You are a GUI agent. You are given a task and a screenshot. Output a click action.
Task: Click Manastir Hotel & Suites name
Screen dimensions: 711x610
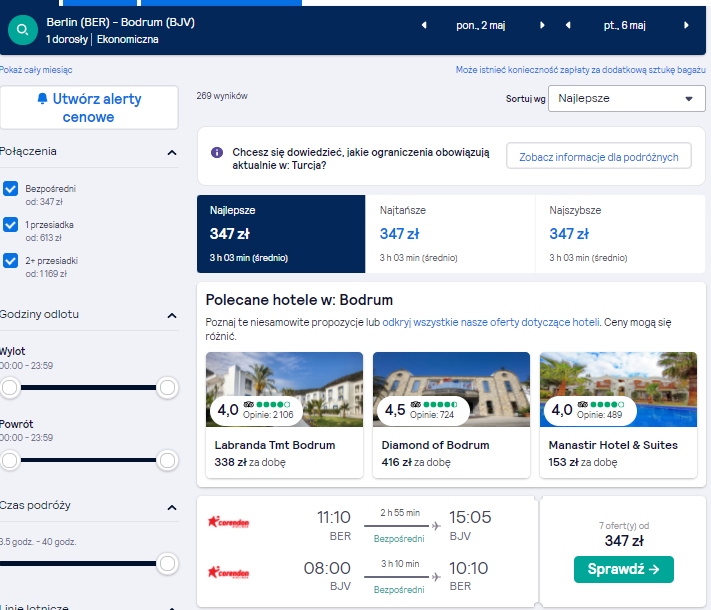tap(613, 445)
